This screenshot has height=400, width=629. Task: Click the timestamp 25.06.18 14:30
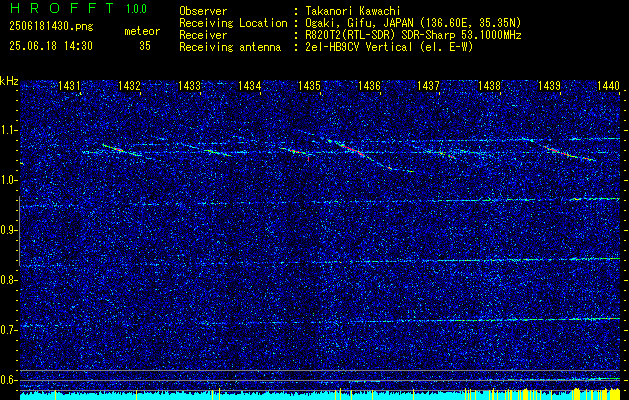click(51, 46)
